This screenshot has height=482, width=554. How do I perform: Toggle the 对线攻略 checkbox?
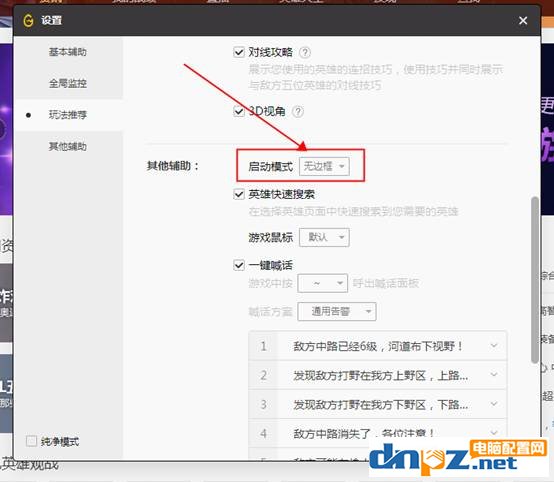pyautogui.click(x=239, y=52)
